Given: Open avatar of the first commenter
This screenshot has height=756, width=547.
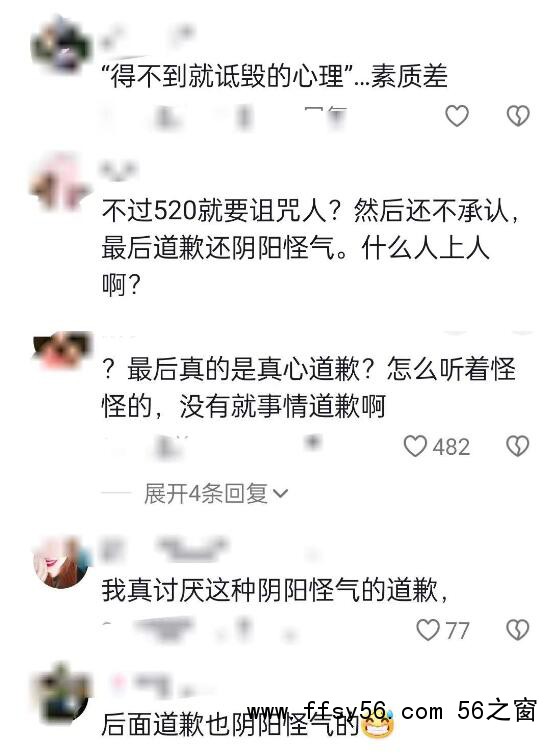Looking at the screenshot, I should [x=61, y=44].
